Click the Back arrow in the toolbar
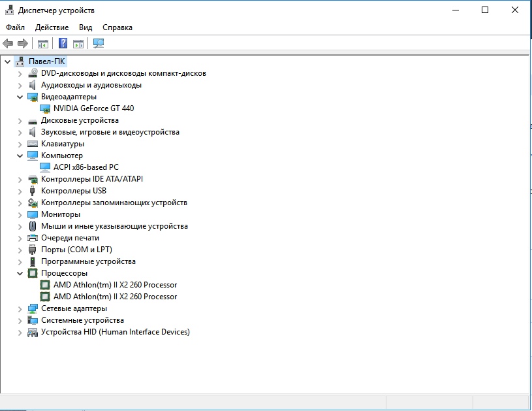The width and height of the screenshot is (532, 411). click(8, 44)
